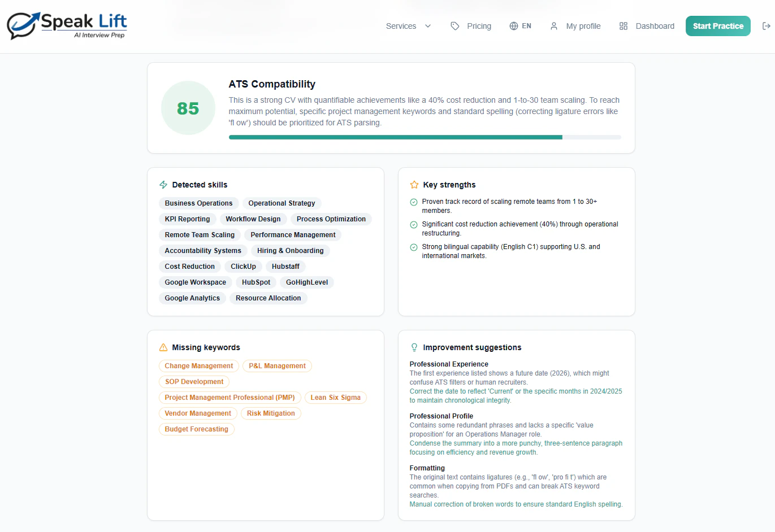The image size is (775, 532).
Task: Click the ATS Compatibility heading
Action: pos(272,84)
